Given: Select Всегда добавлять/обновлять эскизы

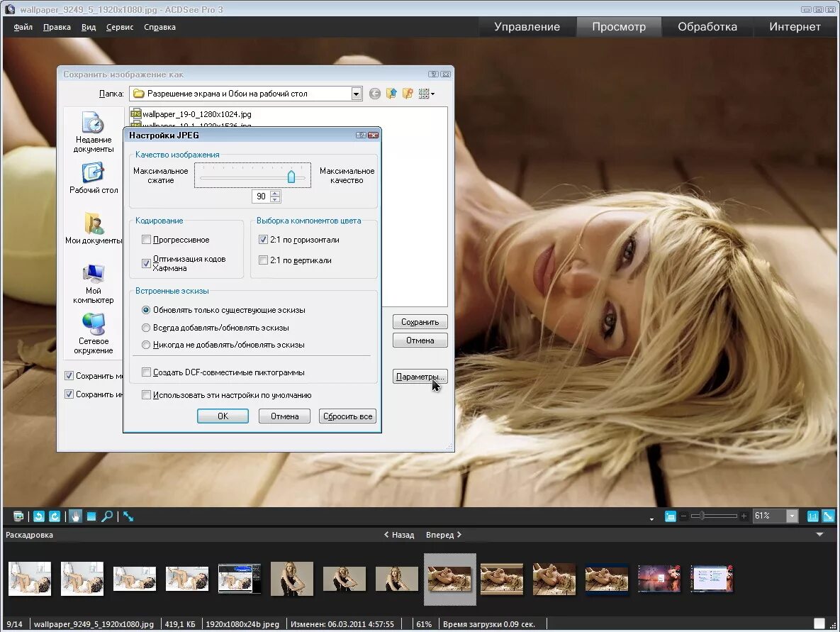Looking at the screenshot, I should pyautogui.click(x=146, y=328).
